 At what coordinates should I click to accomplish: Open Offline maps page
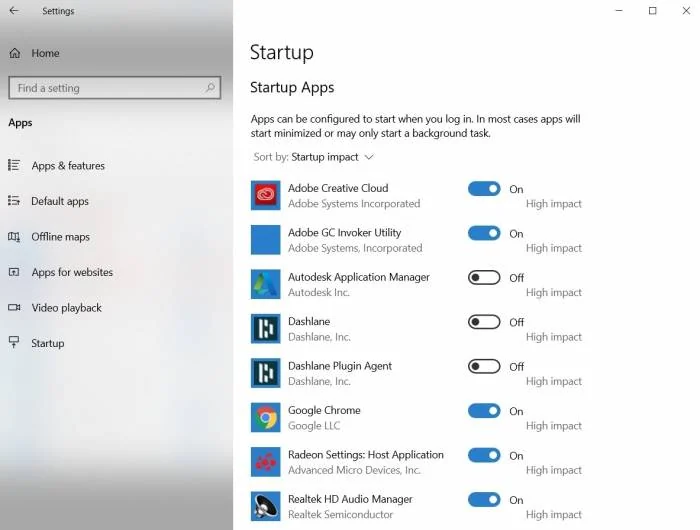point(60,237)
